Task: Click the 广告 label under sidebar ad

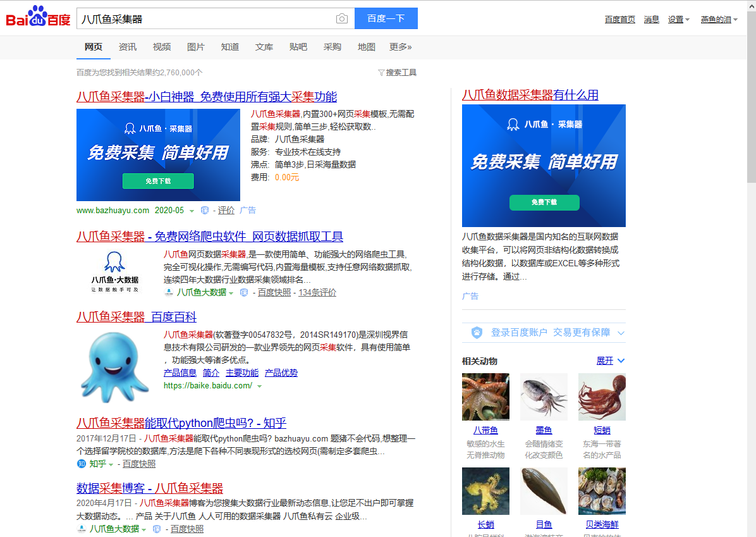Action: click(470, 296)
